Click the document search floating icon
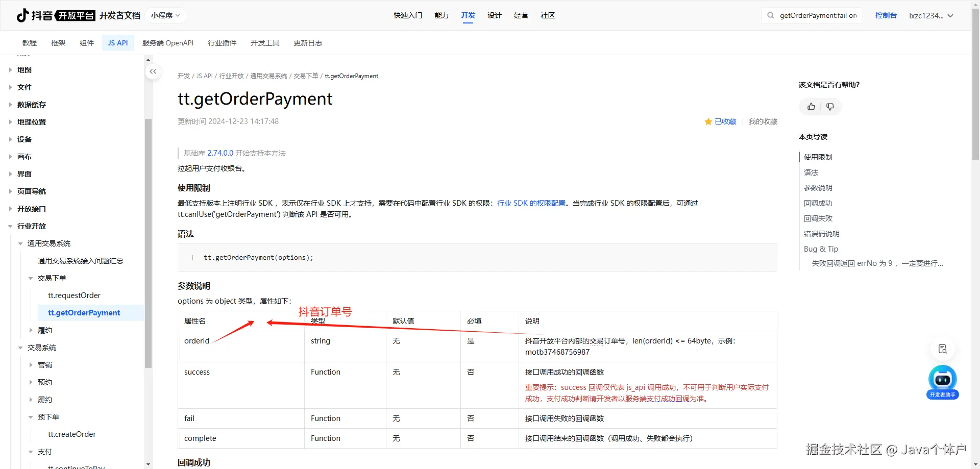Image resolution: width=980 pixels, height=469 pixels. pos(942,349)
